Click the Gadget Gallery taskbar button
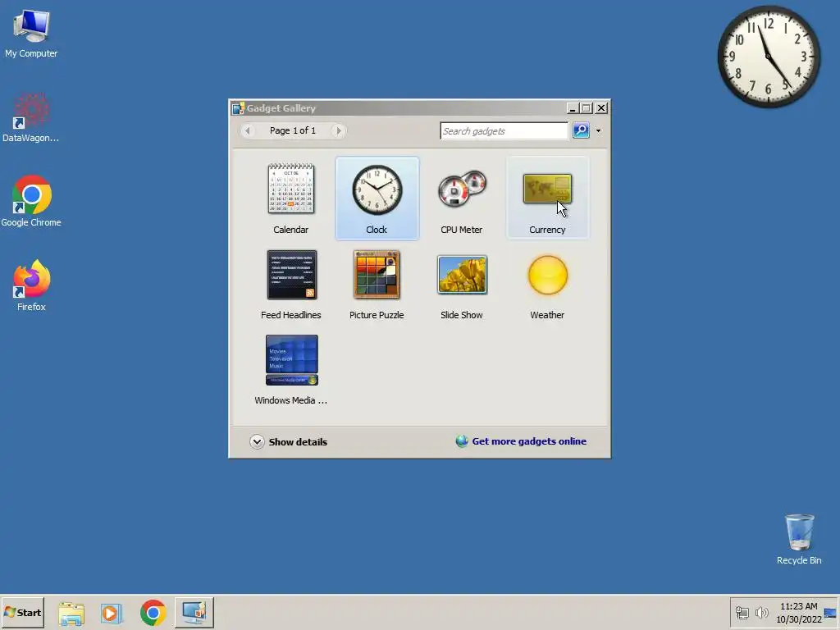The image size is (840, 630). coord(194,612)
